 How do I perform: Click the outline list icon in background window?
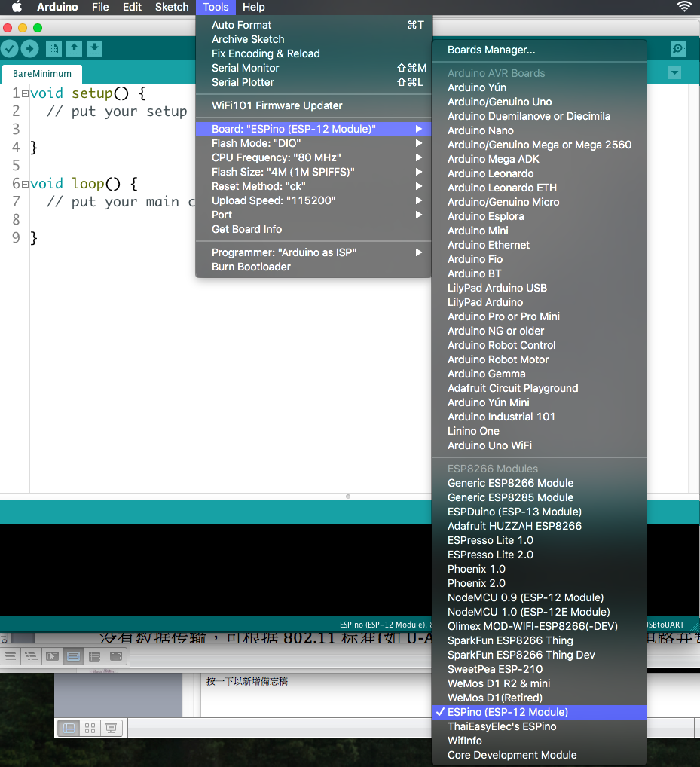(x=32, y=656)
